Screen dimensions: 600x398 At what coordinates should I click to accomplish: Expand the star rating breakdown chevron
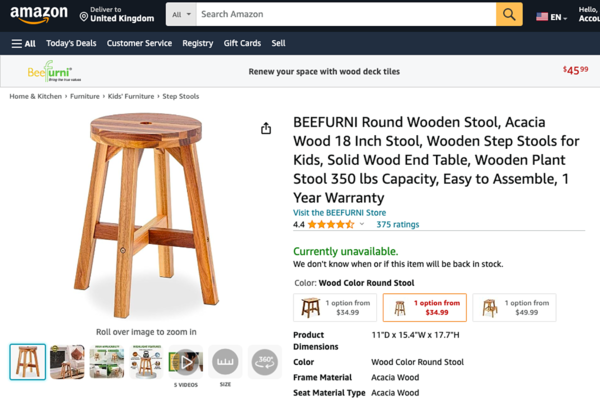(362, 224)
